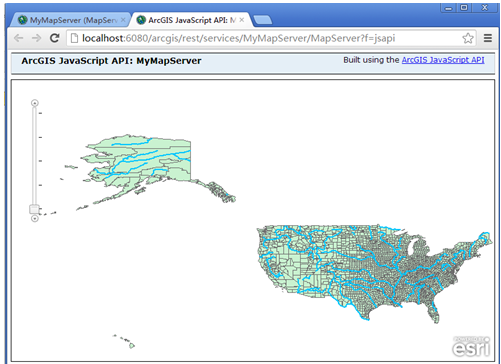Image resolution: width=501 pixels, height=364 pixels.
Task: Click the Hawaii islands on the map
Action: click(x=125, y=342)
